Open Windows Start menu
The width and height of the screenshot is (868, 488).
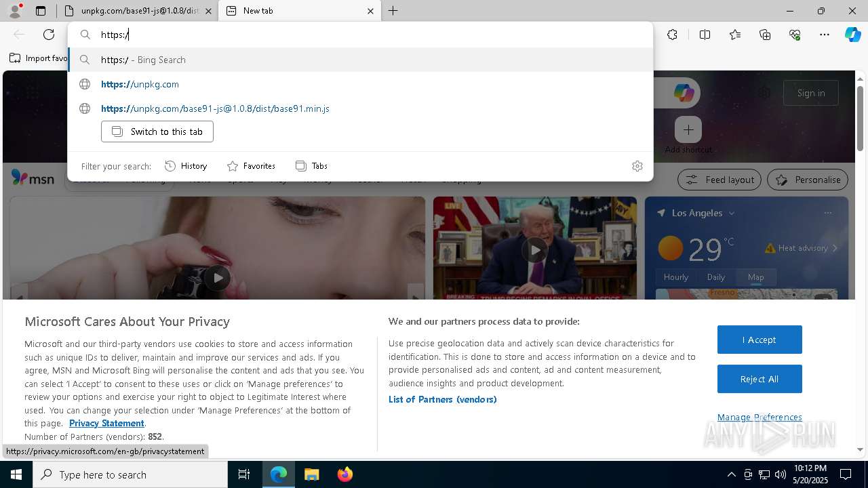[x=16, y=474]
